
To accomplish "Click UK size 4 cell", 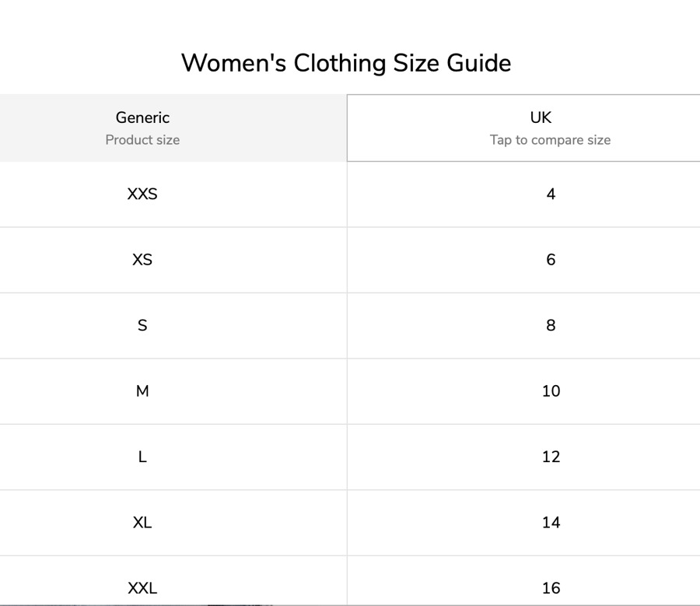I will point(551,194).
